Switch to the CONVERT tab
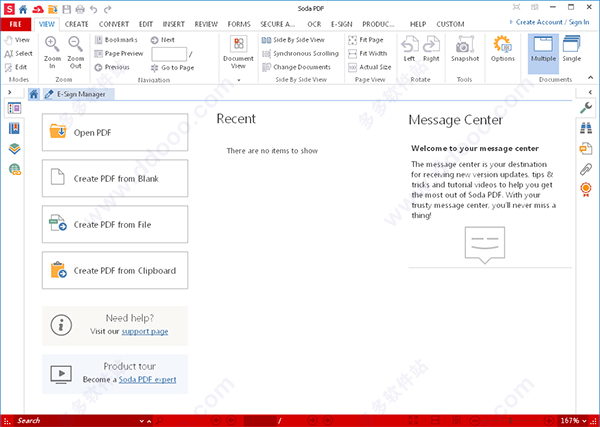The width and height of the screenshot is (600, 427). tap(114, 24)
